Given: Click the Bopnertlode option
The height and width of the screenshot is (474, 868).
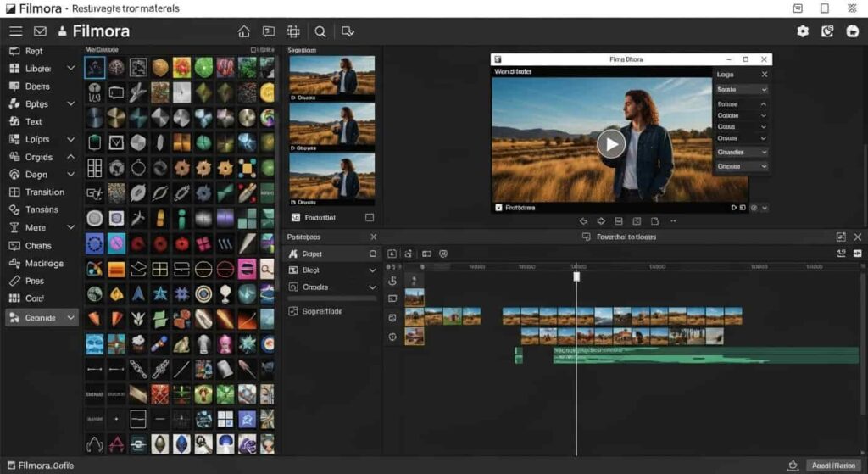Looking at the screenshot, I should [x=315, y=311].
